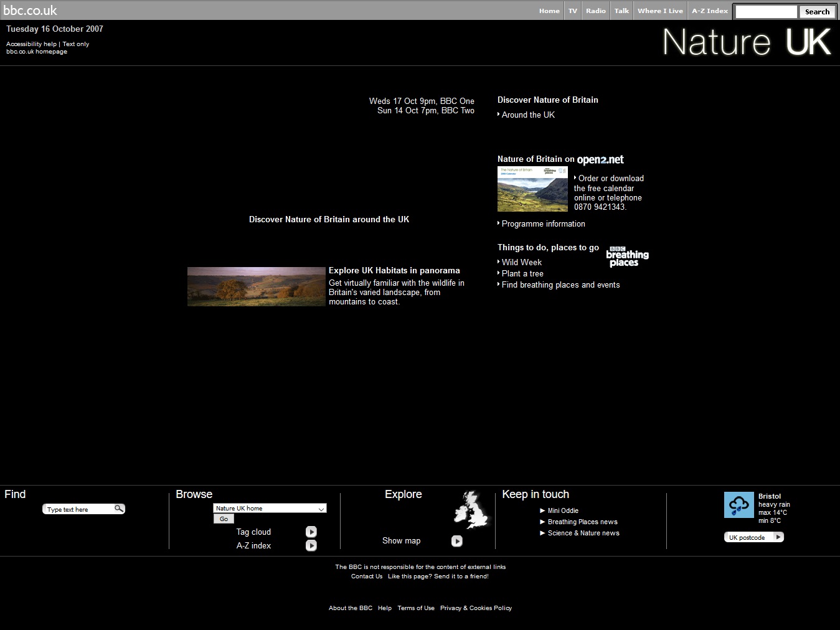
Task: Open Programme information link
Action: pyautogui.click(x=544, y=223)
